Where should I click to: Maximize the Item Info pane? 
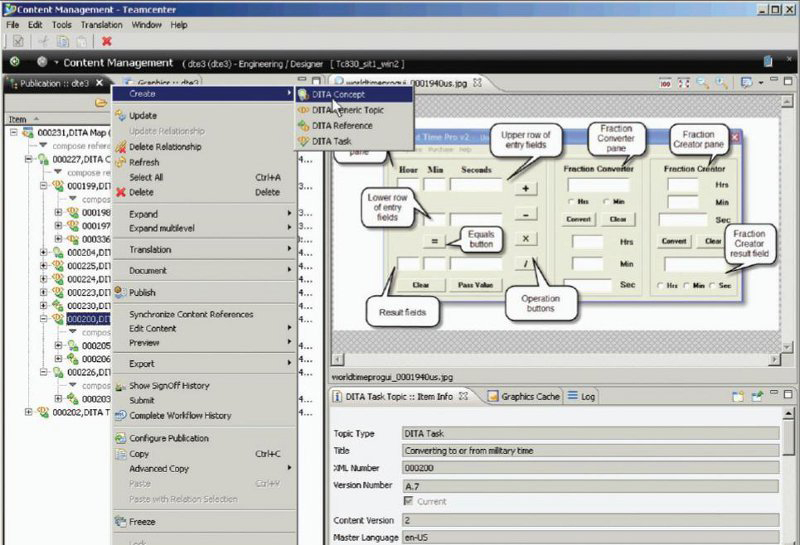coord(788,394)
